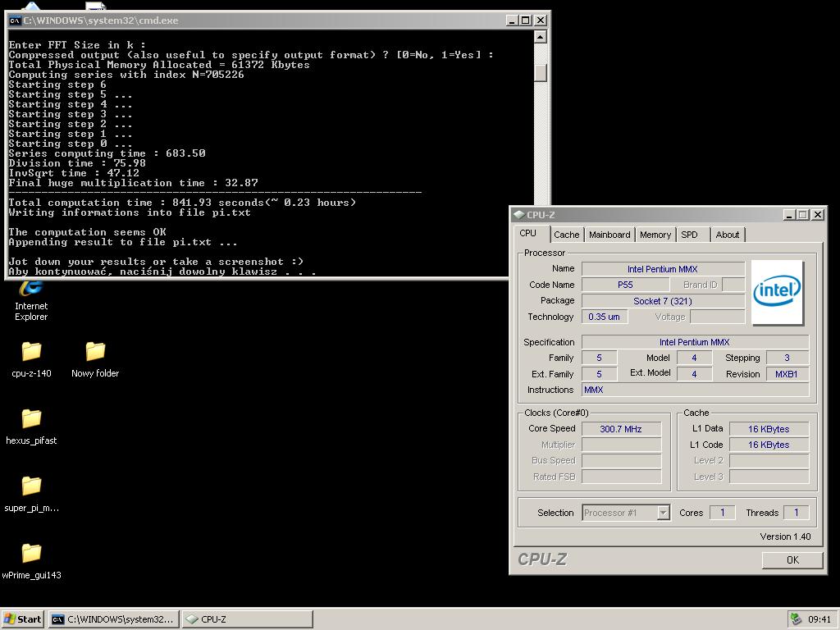
Task: Activate the CPU-Z taskbar button
Action: point(247,619)
